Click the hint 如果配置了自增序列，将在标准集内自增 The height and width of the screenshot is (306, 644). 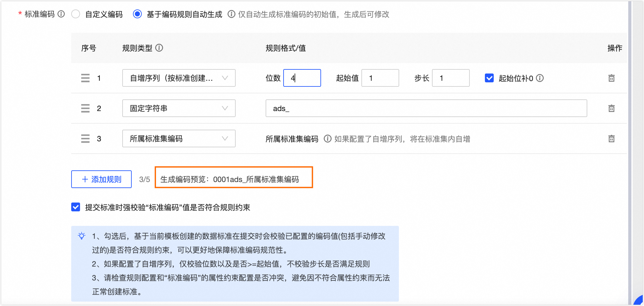click(402, 139)
